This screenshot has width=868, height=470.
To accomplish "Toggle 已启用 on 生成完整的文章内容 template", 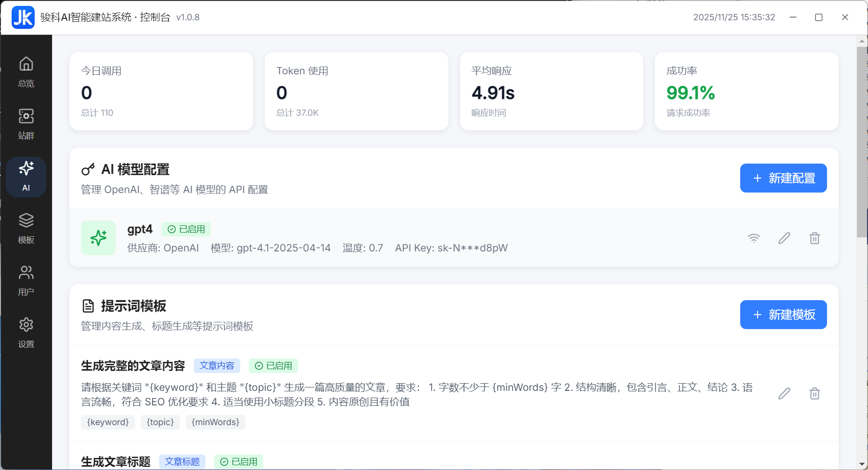I will pos(273,366).
